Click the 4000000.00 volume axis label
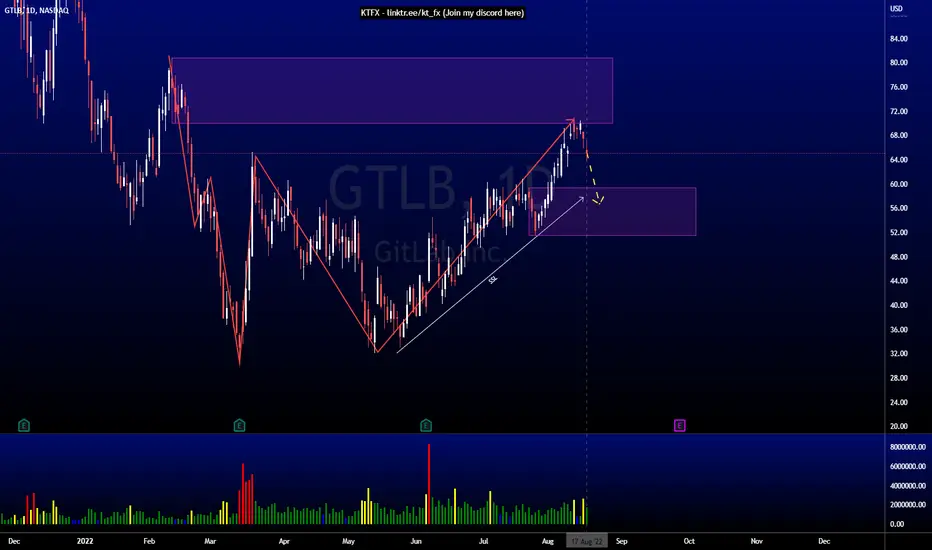The width and height of the screenshot is (932, 550). pyautogui.click(x=908, y=486)
